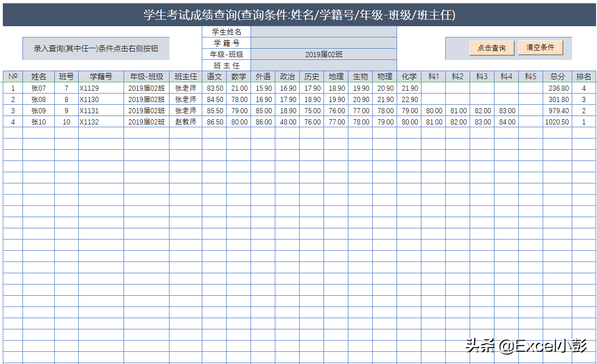Select the 排名 column header
This screenshot has width=597, height=364.
tap(584, 77)
